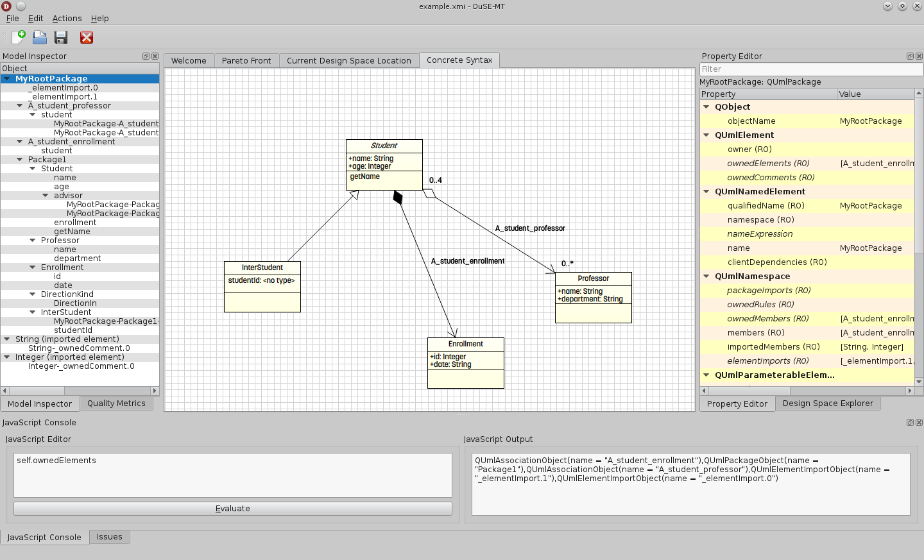This screenshot has width=924, height=560.
Task: Collapse the QObject property group
Action: [706, 107]
